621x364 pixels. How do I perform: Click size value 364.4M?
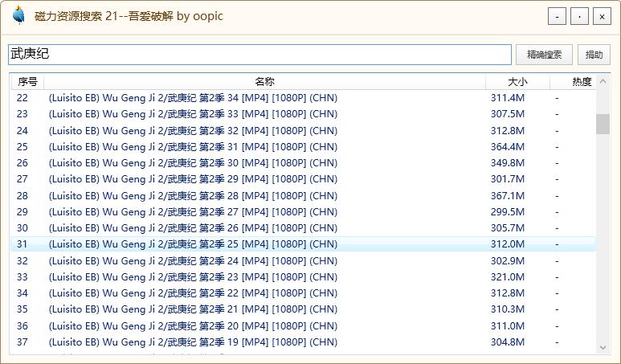pos(508,147)
